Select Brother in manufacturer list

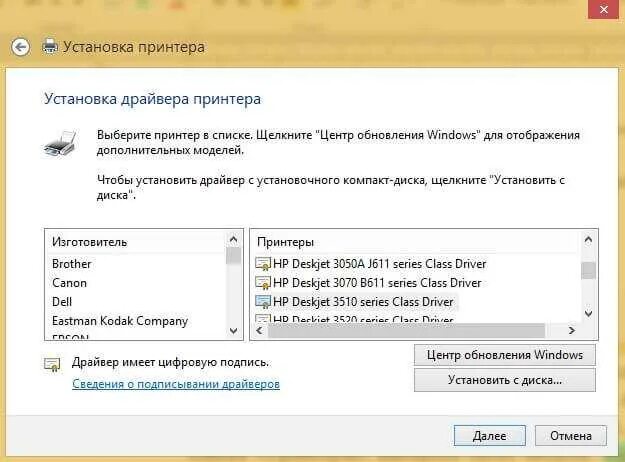(x=72, y=264)
